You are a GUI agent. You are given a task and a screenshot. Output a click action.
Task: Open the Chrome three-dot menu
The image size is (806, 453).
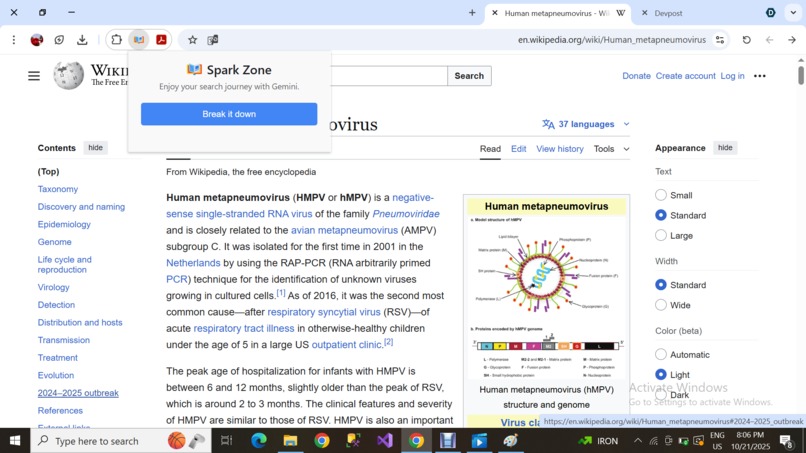[x=14, y=40]
